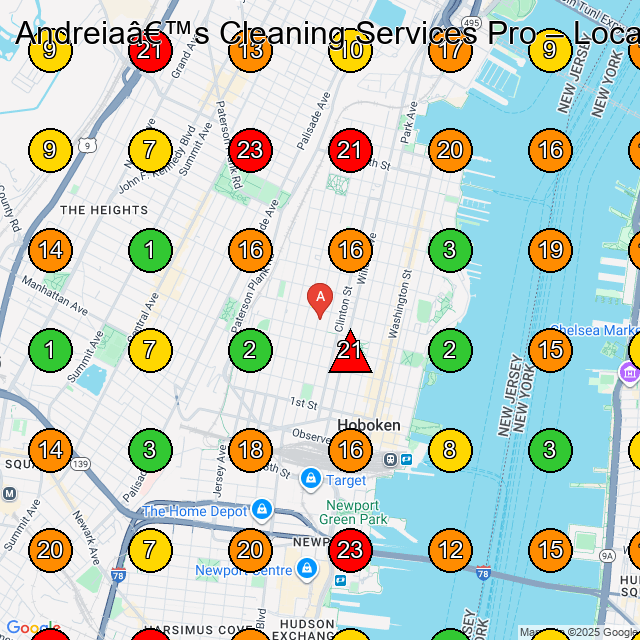This screenshot has width=640, height=640.
Task: Select the yellow 7 marker beside route 9 shield
Action: (150, 150)
